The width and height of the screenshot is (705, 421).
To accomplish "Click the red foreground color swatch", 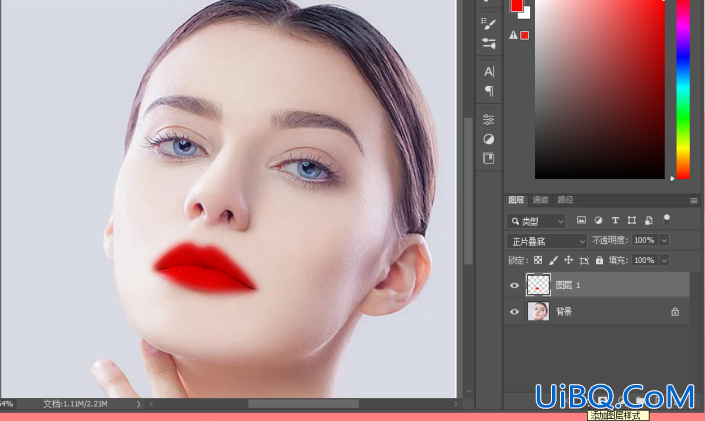I will point(516,5).
